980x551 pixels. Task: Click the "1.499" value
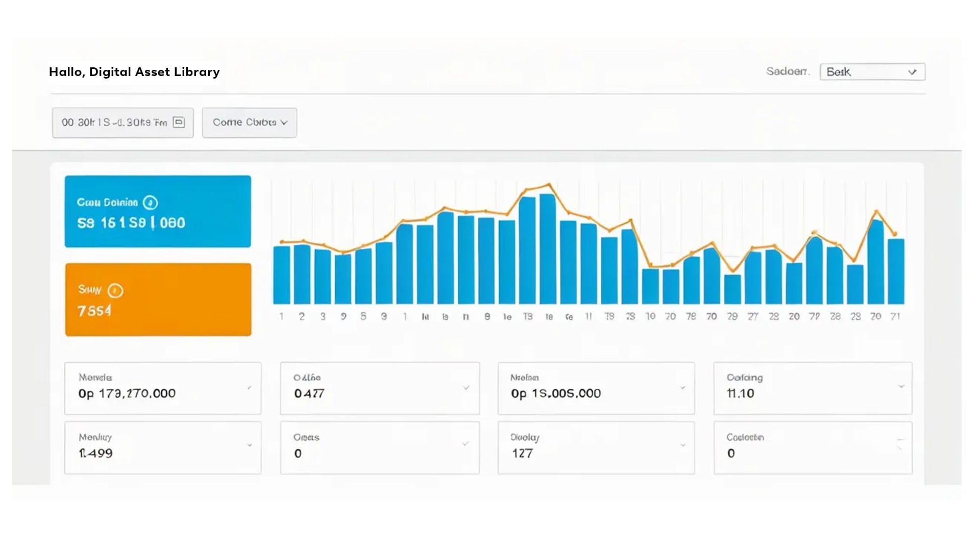coord(95,453)
